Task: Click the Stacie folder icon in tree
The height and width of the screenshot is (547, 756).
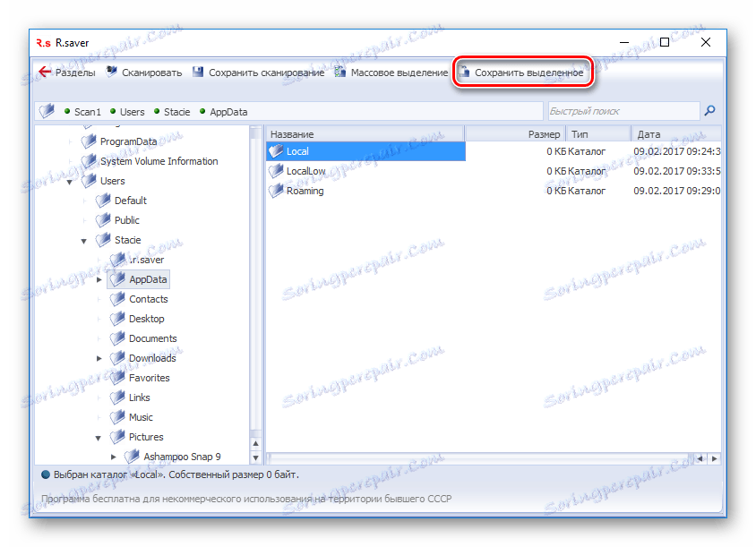Action: click(103, 240)
